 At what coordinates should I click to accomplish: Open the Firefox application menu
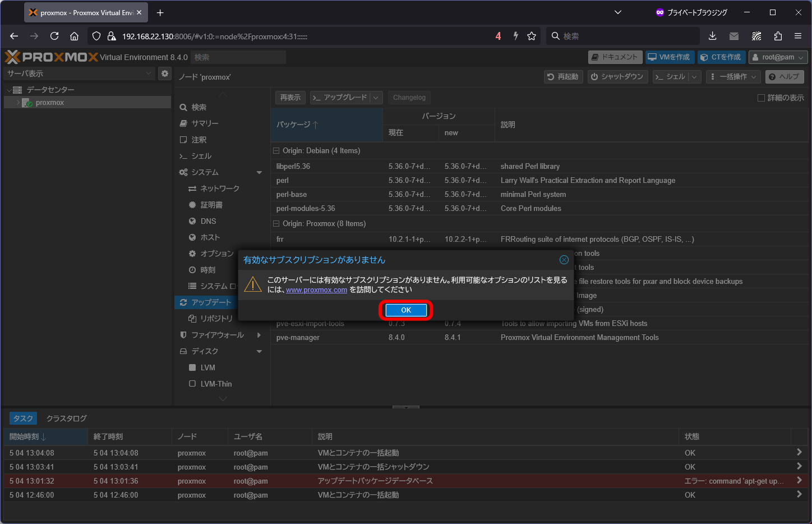pos(798,36)
